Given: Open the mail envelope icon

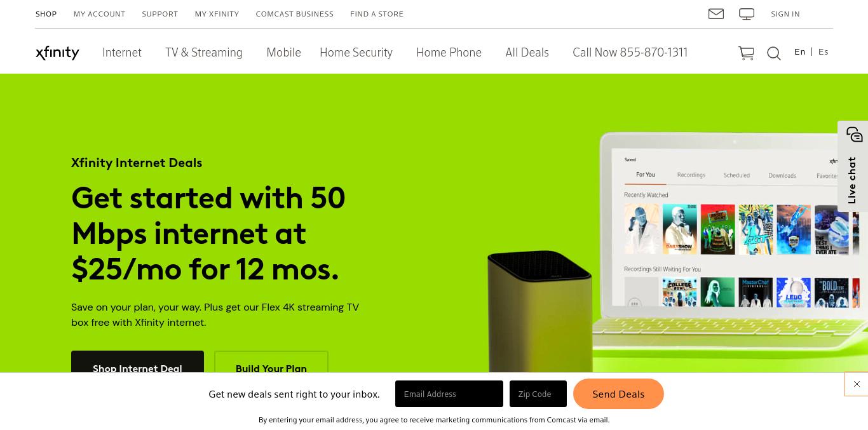Looking at the screenshot, I should [716, 13].
